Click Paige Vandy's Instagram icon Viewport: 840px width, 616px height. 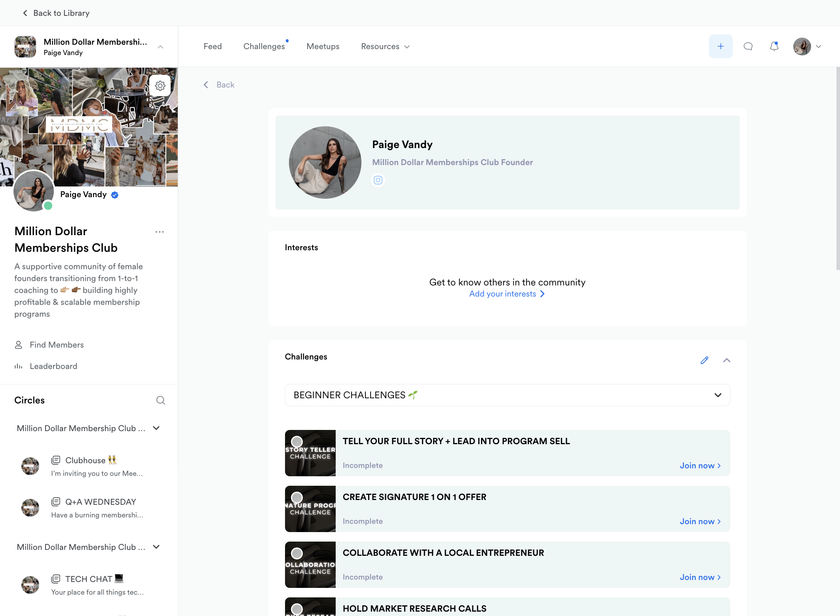click(378, 180)
